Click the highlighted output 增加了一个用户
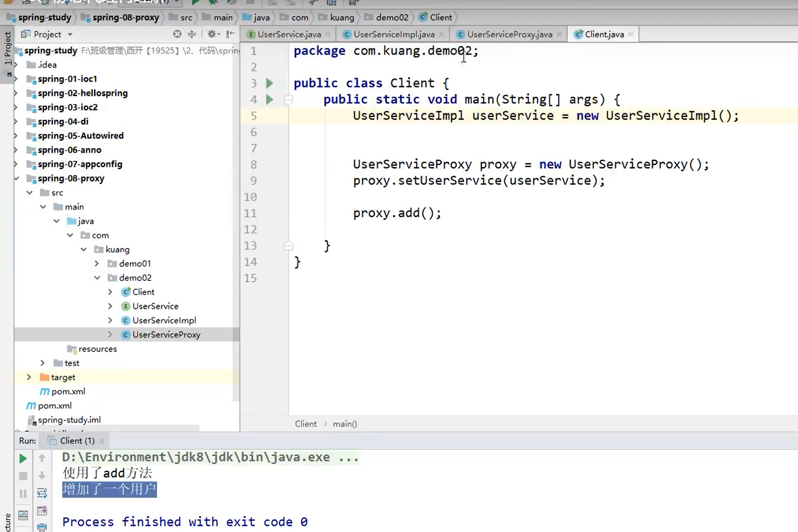The width and height of the screenshot is (798, 532). 109,489
